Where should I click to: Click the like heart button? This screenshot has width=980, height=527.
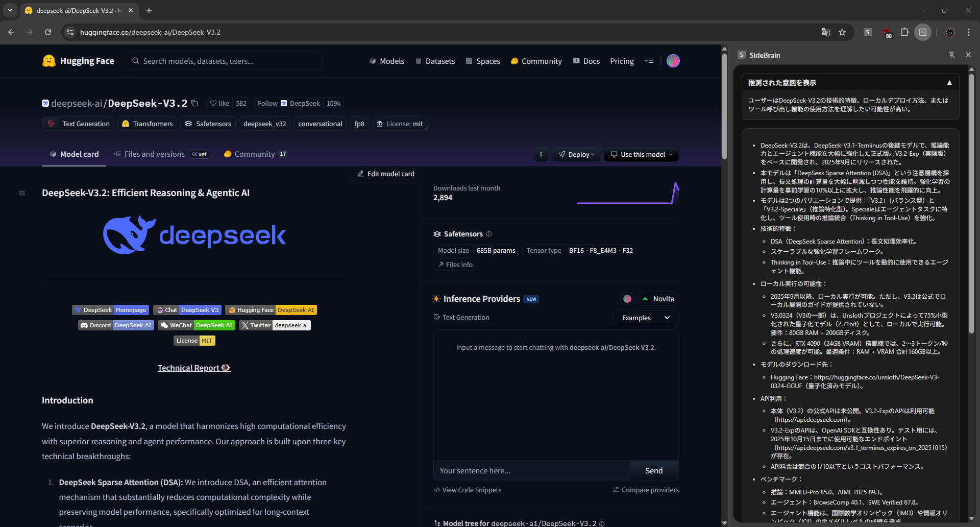[x=220, y=103]
